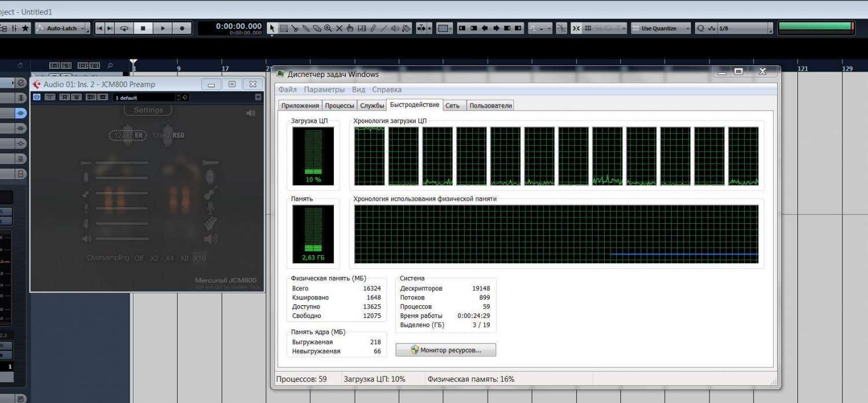Switch to the Процессы tab
This screenshot has width=868, height=403.
[339, 106]
